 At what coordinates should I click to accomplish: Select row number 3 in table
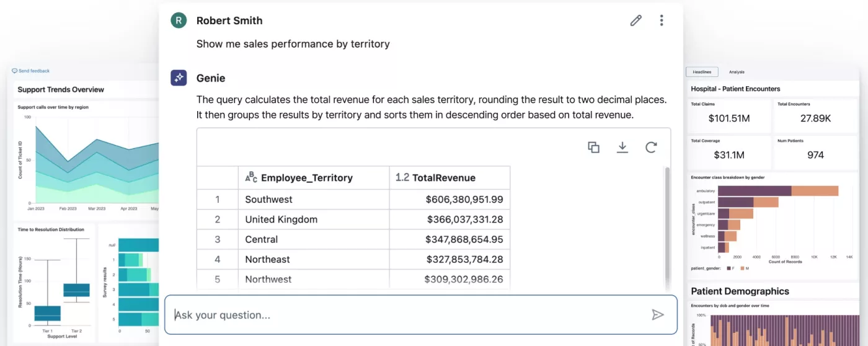tap(217, 239)
